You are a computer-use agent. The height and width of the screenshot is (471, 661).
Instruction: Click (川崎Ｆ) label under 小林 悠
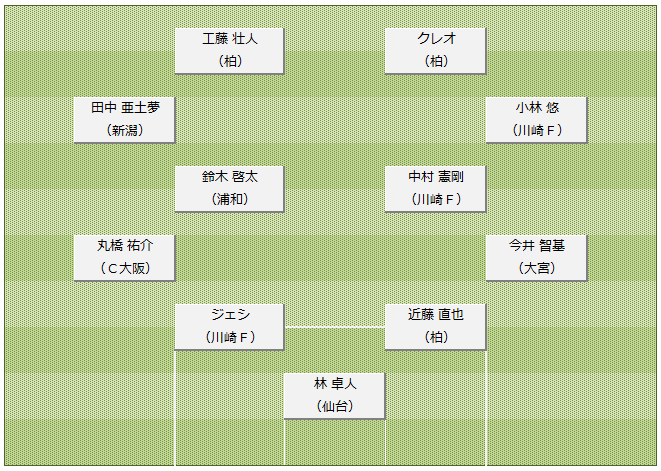pyautogui.click(x=537, y=130)
